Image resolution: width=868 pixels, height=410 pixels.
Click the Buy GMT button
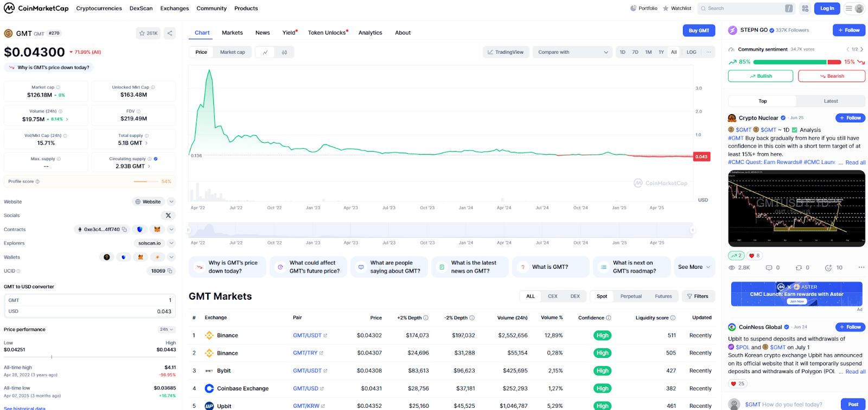click(699, 30)
